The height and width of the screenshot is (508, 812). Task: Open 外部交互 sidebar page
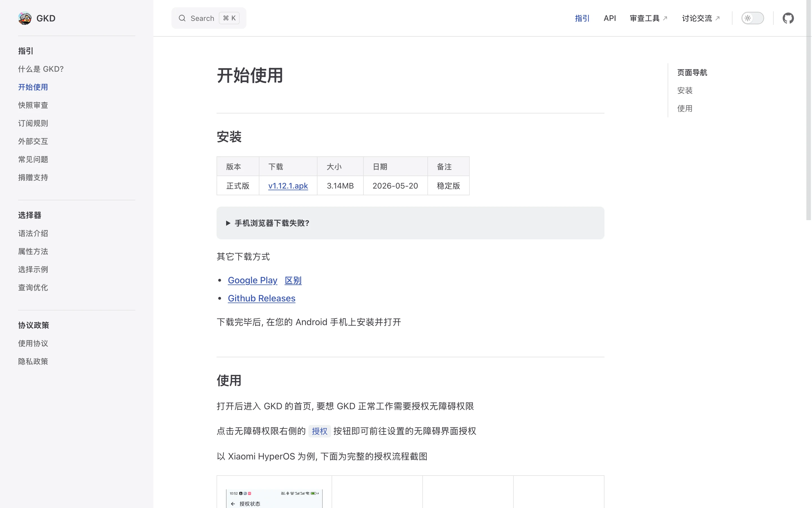tap(33, 141)
